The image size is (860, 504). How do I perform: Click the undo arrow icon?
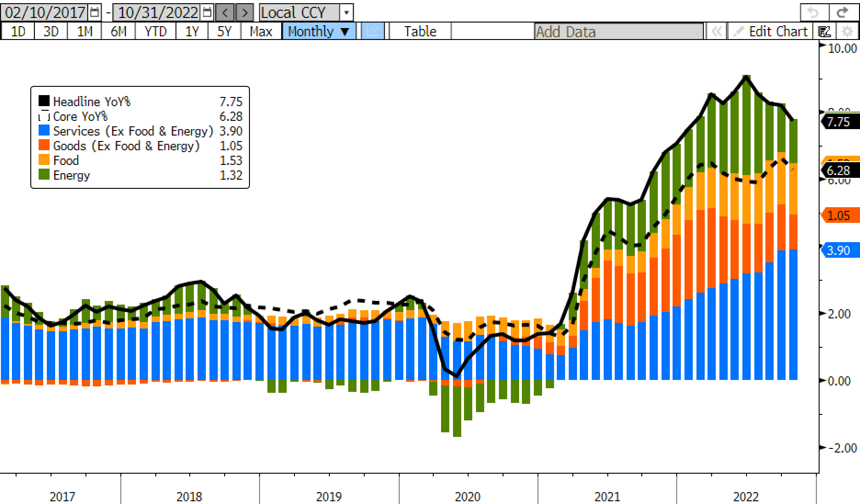[x=814, y=12]
